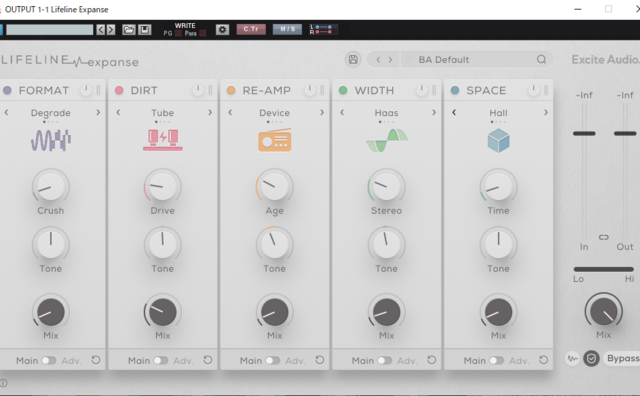Go to previous SPACE type before Hall
Viewport: 640px width, 396px height.
coord(453,112)
